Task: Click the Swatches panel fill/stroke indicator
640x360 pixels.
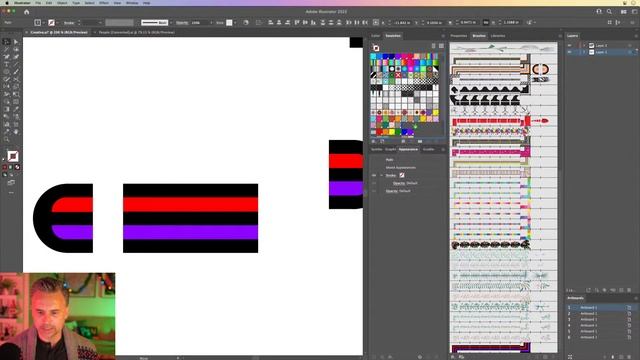Action: pos(376,48)
